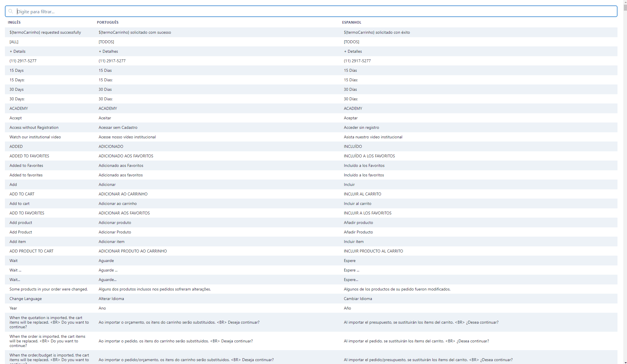Select the '15 Days' cell without colon
The image size is (627, 364).
click(17, 70)
